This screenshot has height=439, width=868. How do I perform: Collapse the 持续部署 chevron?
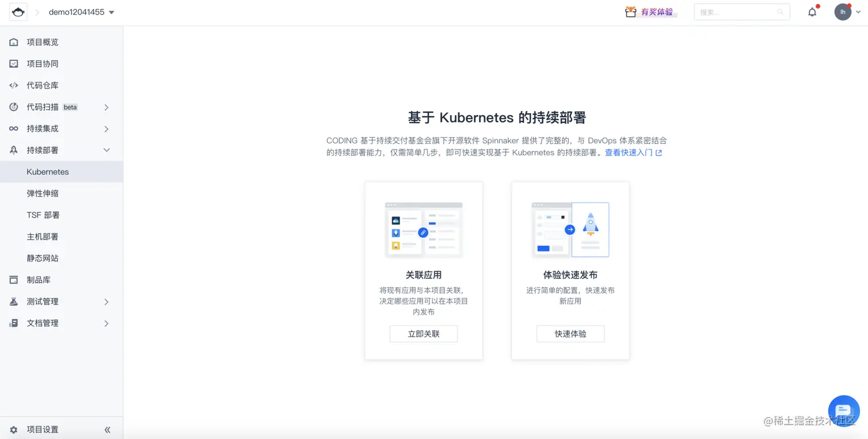(106, 150)
